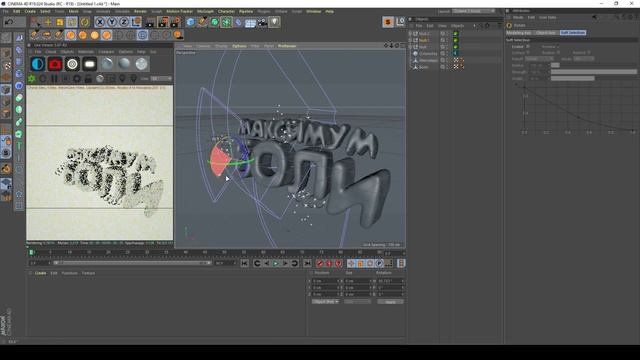Image resolution: width=640 pixels, height=360 pixels.
Task: Open the Size mode dropdown beside Apply
Action: pyautogui.click(x=357, y=302)
